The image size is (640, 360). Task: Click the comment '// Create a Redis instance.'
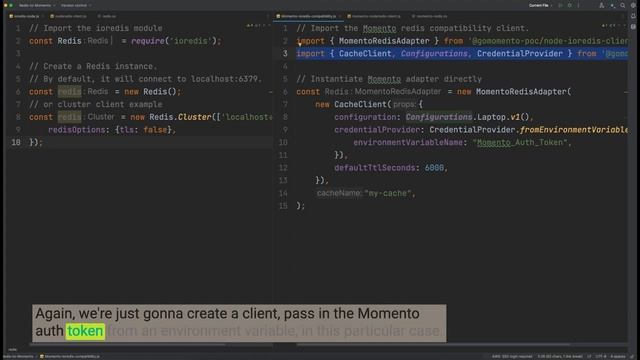tap(93, 66)
